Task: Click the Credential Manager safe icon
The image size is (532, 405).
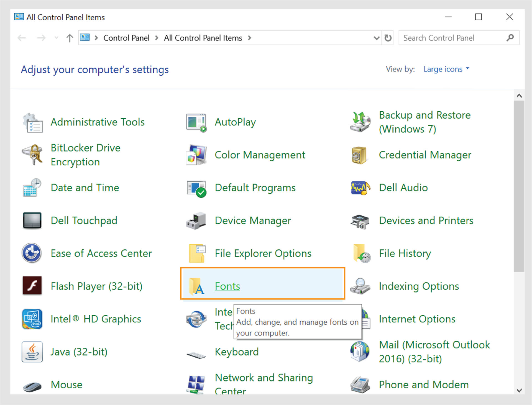Action: coord(359,155)
